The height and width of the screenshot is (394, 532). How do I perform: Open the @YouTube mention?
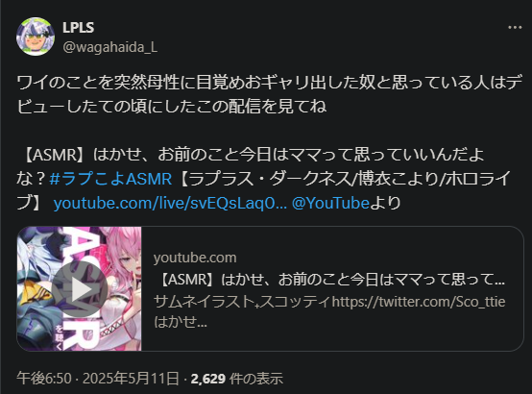(x=330, y=203)
